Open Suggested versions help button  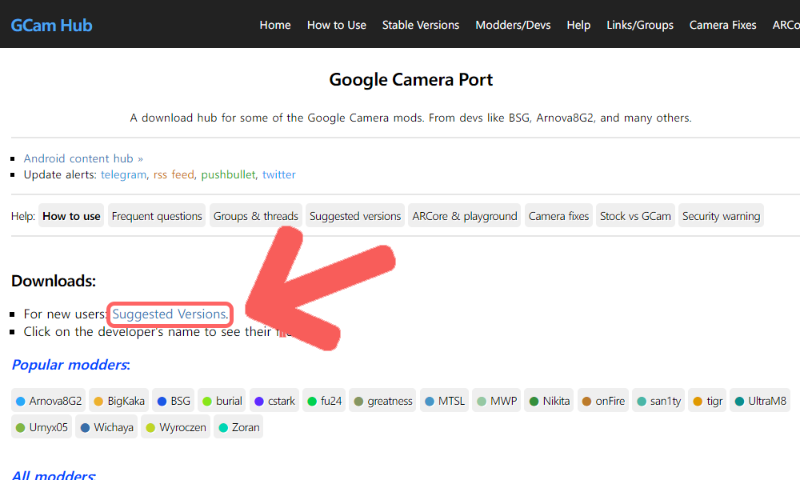[355, 216]
